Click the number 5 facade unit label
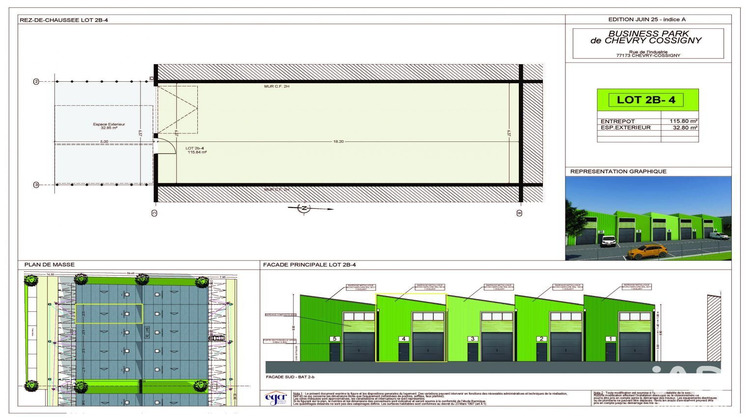Image resolution: width=750 pixels, height=420 pixels. coord(334,339)
